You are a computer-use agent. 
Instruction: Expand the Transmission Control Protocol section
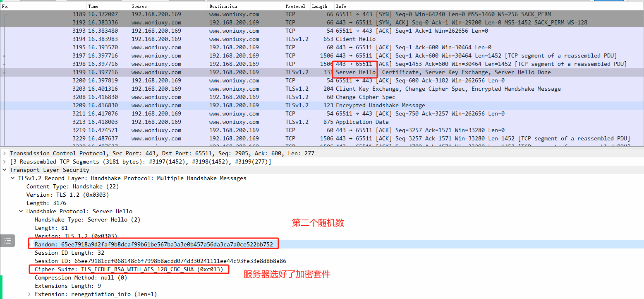point(5,153)
